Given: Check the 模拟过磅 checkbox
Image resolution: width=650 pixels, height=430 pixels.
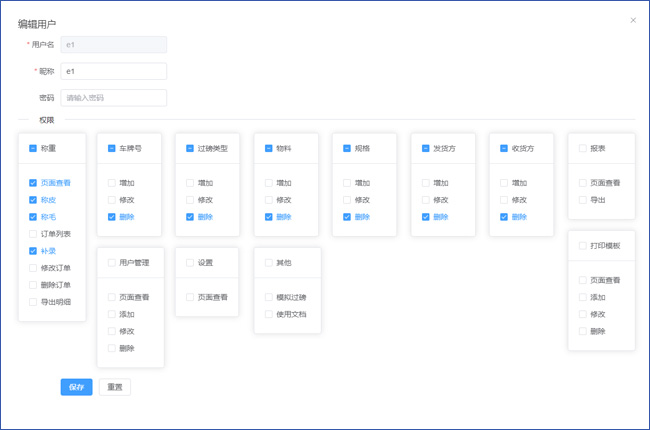Looking at the screenshot, I should pyautogui.click(x=269, y=297).
